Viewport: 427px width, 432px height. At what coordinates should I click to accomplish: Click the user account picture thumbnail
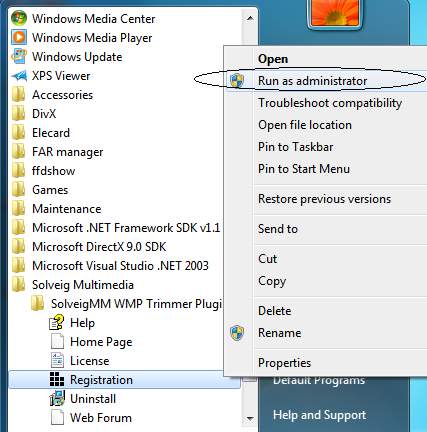tap(334, 13)
